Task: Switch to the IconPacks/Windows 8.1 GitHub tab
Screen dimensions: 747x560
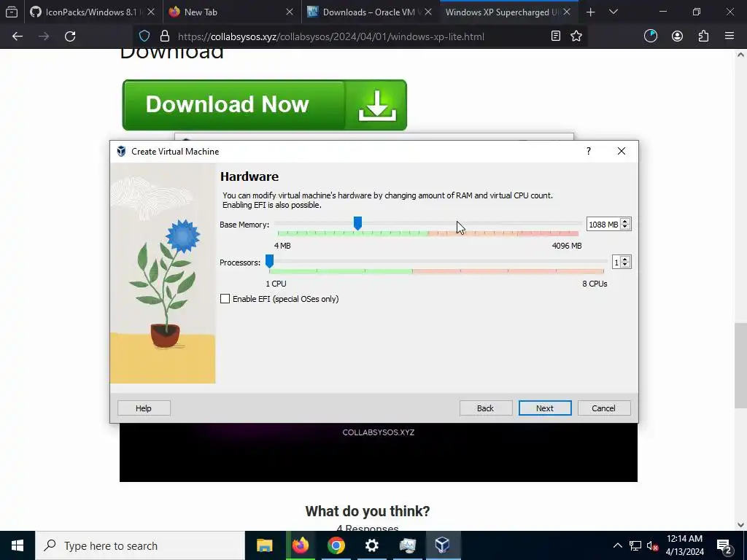Action: click(85, 12)
